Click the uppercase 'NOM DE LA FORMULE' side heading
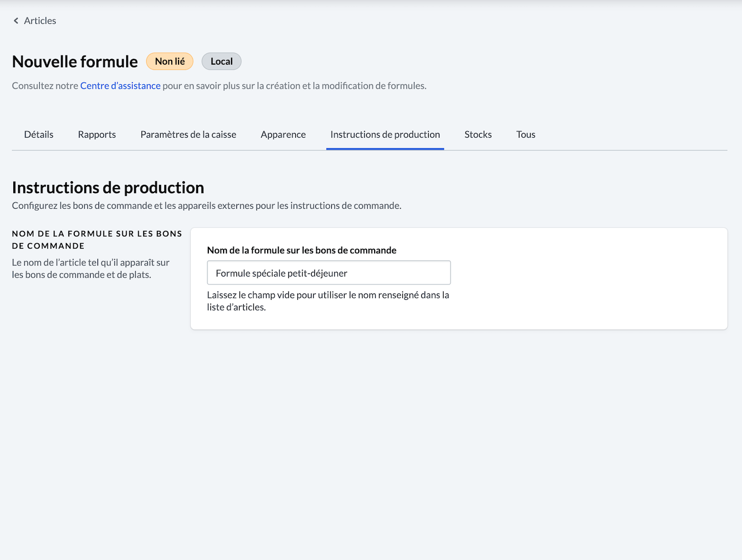This screenshot has width=742, height=560. pos(97,239)
